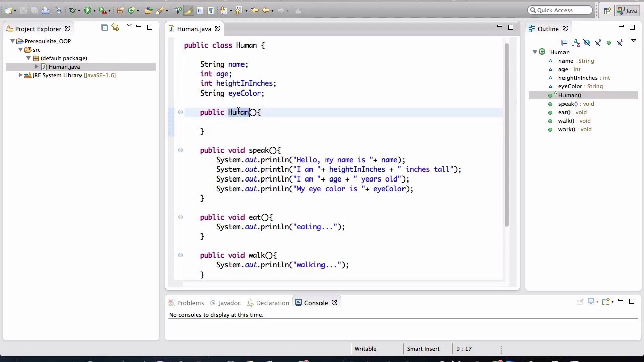Click the New Java Package icon

120,10
